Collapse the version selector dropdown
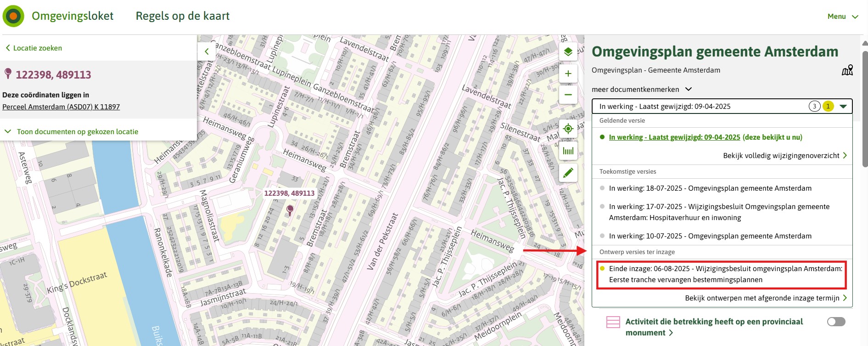The height and width of the screenshot is (346, 868). coord(843,107)
